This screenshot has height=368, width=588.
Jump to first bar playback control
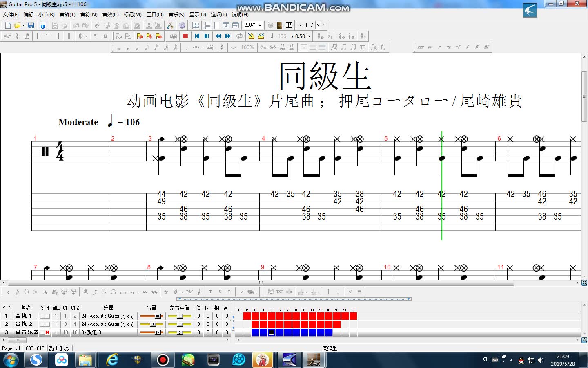[x=197, y=36]
